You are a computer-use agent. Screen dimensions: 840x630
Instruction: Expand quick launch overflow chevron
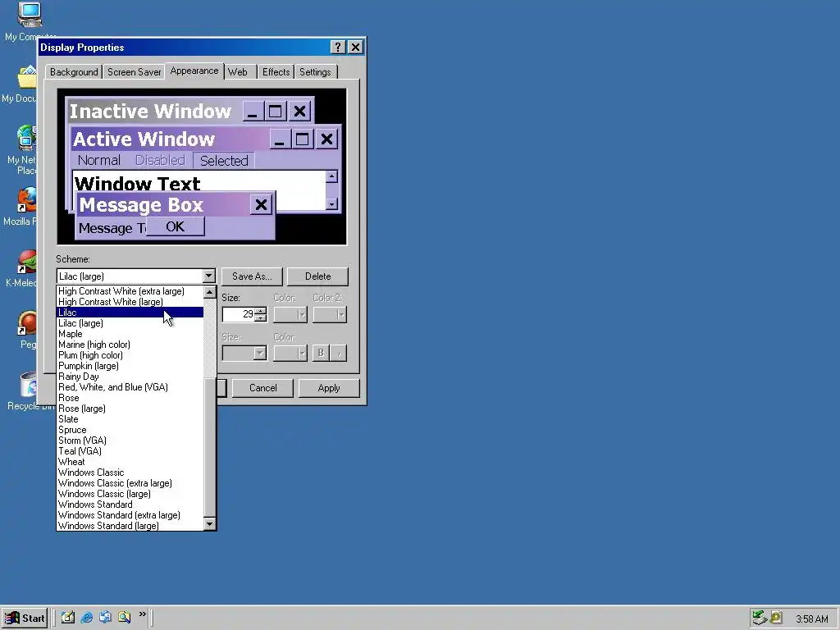click(x=143, y=614)
